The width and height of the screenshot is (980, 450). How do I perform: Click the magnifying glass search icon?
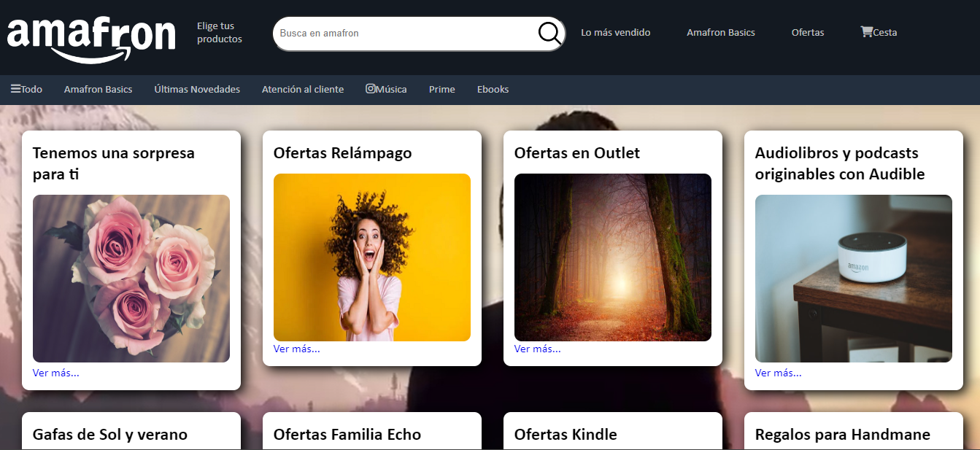[x=549, y=34]
